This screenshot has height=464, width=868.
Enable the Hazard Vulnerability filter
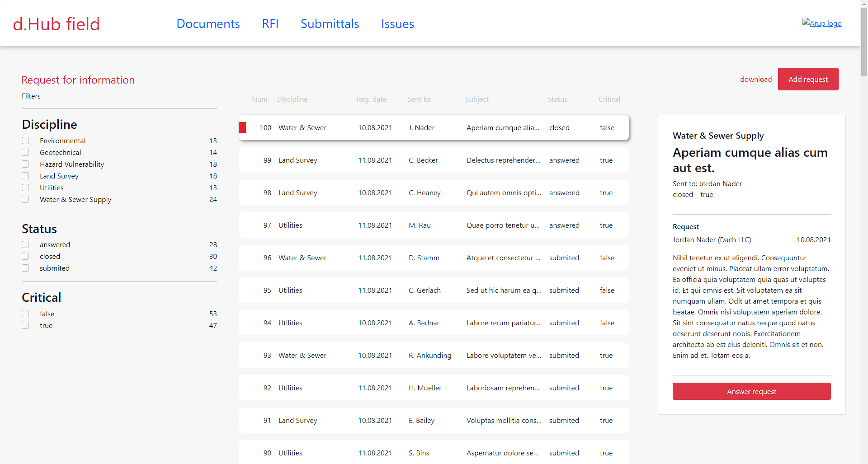click(x=25, y=164)
